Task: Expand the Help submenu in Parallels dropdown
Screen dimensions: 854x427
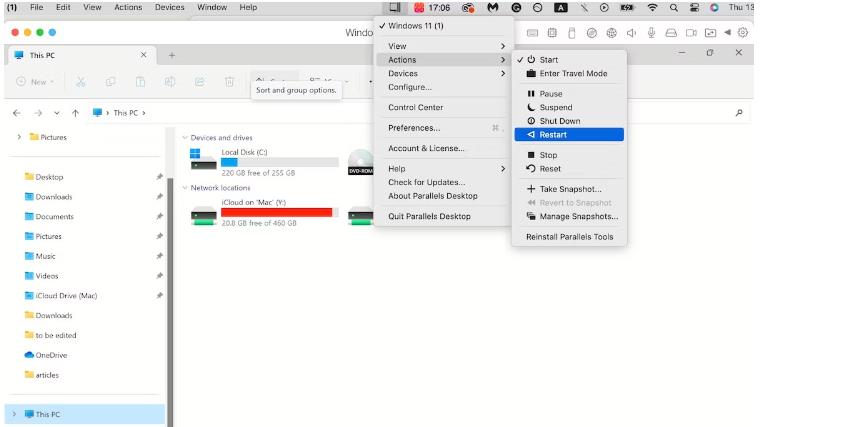Action: 444,169
